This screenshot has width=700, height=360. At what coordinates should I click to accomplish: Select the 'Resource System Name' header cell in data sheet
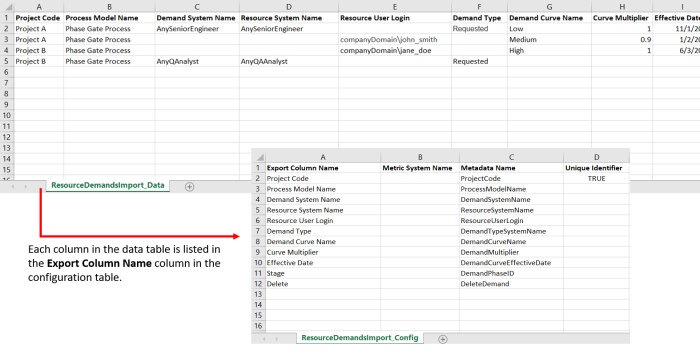pyautogui.click(x=289, y=18)
